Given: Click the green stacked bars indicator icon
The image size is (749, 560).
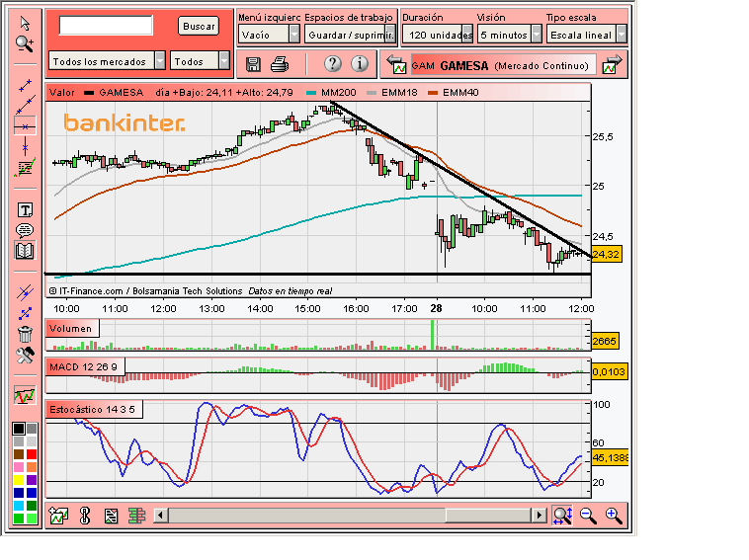Looking at the screenshot, I should (136, 516).
